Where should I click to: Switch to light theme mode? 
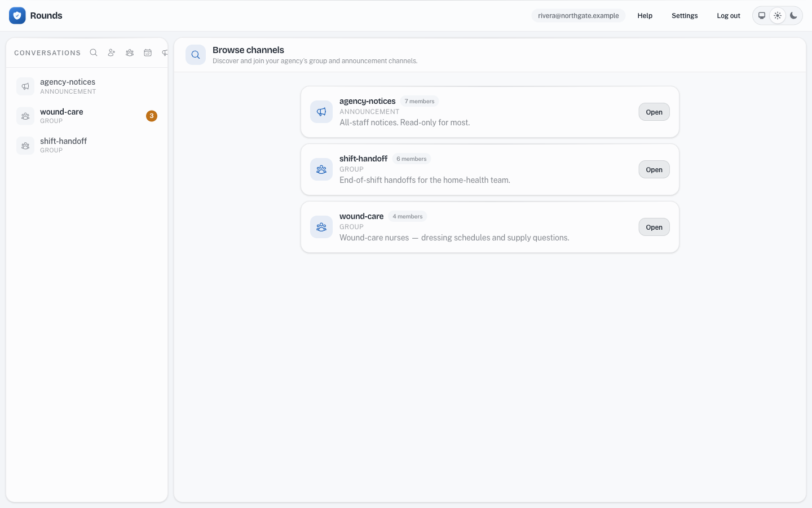tap(778, 16)
